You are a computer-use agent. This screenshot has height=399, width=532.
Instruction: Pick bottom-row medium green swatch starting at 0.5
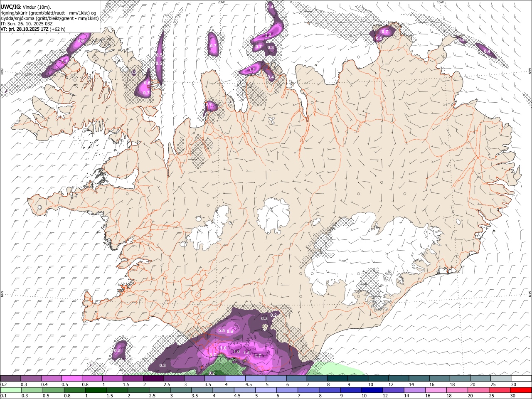point(54,390)
